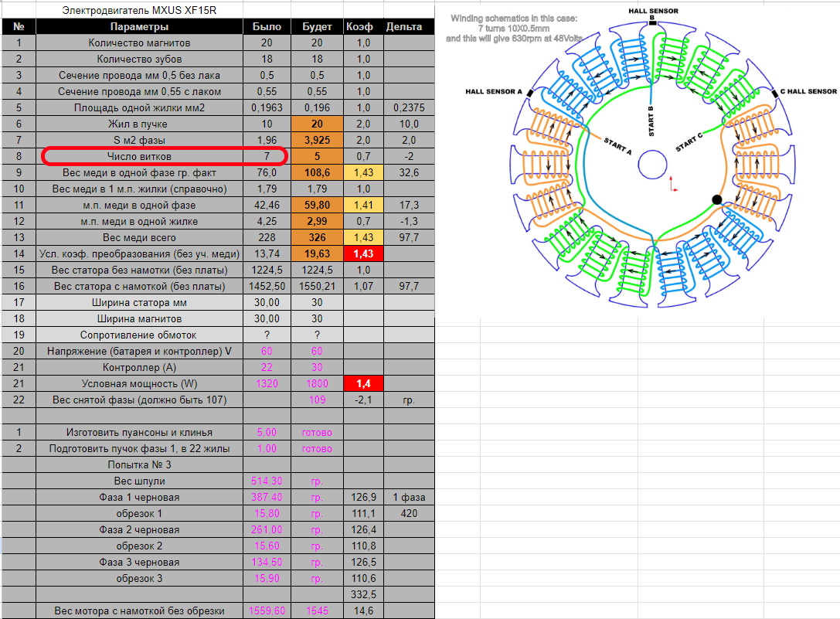840x619 pixels.
Task: Select the magenta "1800" power value
Action: click(317, 383)
